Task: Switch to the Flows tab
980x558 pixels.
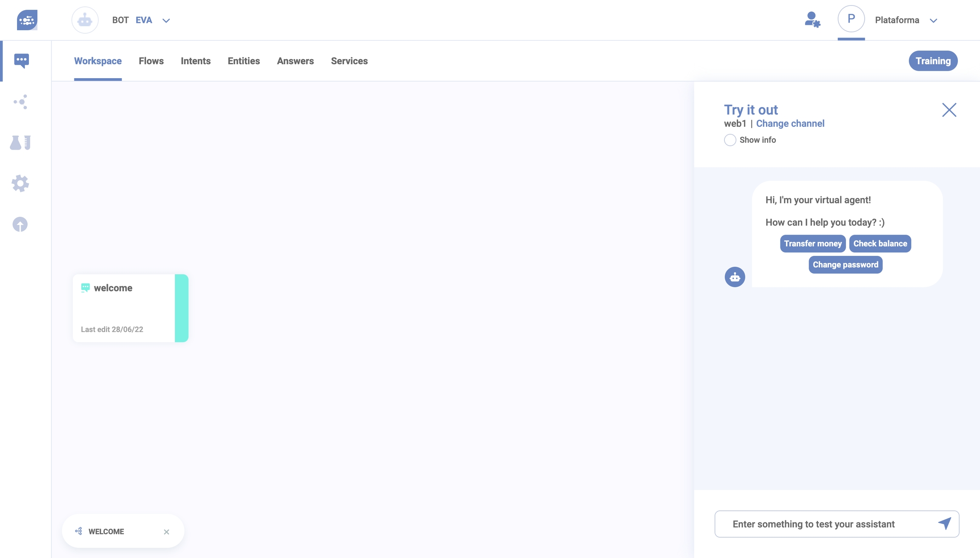Action: coord(151,61)
